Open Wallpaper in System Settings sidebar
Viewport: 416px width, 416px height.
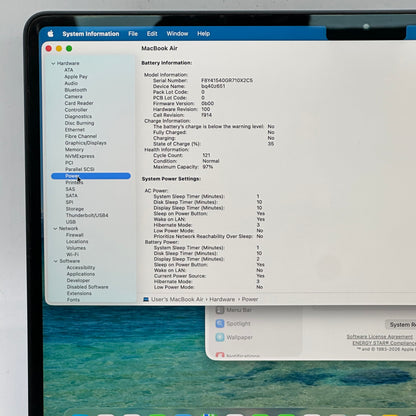pos(234,337)
